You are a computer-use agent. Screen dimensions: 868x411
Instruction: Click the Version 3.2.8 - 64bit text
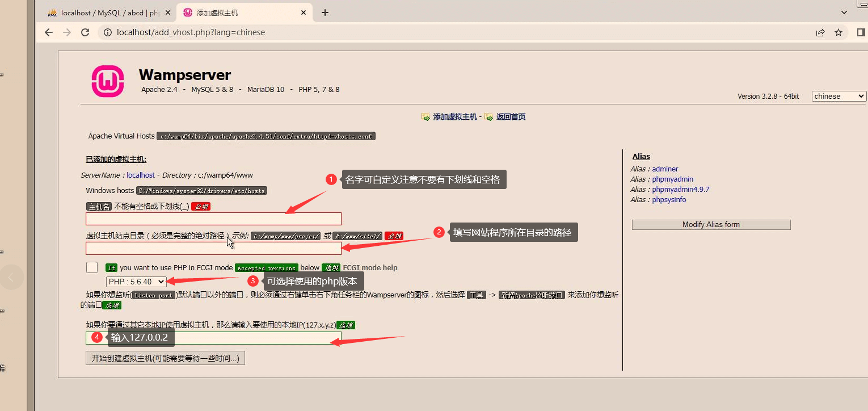coord(768,97)
